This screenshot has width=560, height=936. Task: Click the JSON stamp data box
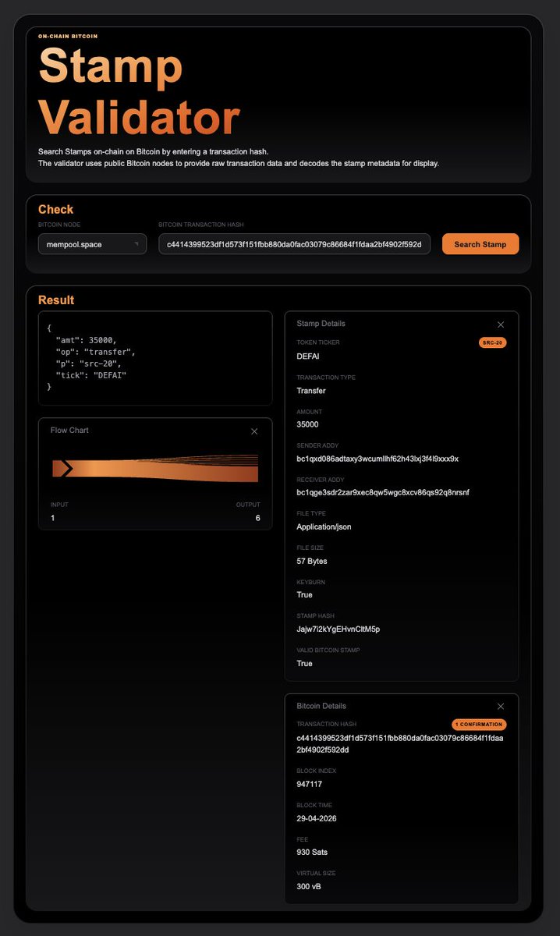point(155,358)
